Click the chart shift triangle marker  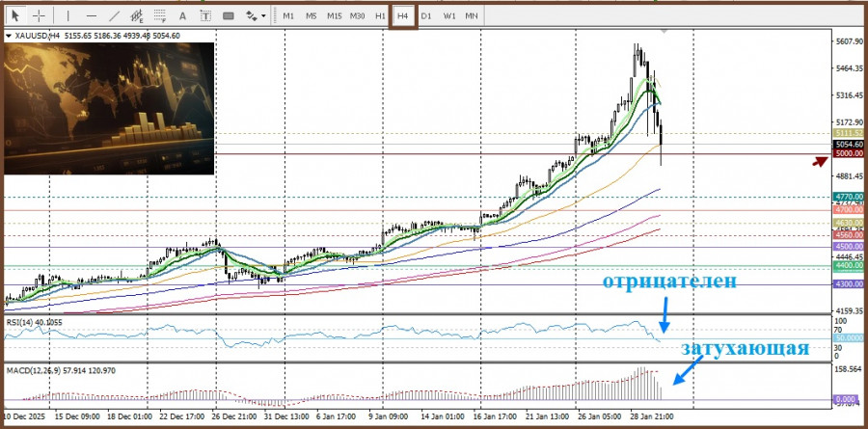pyautogui.click(x=663, y=33)
